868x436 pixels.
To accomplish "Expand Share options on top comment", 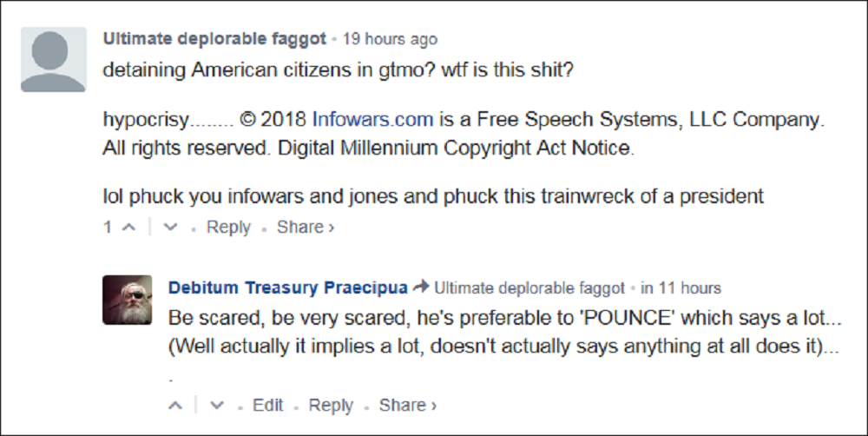I will click(x=306, y=228).
